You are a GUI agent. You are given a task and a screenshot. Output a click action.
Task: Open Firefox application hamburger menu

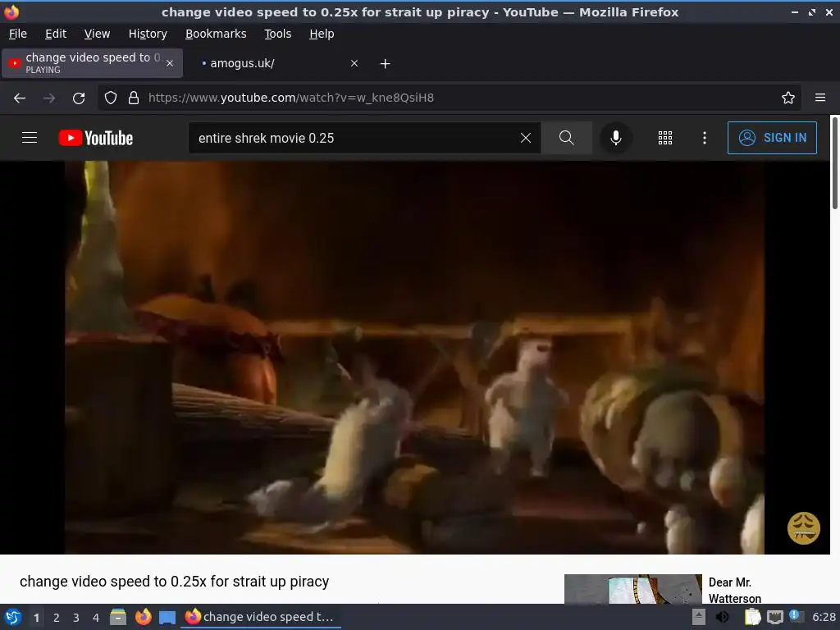[820, 98]
